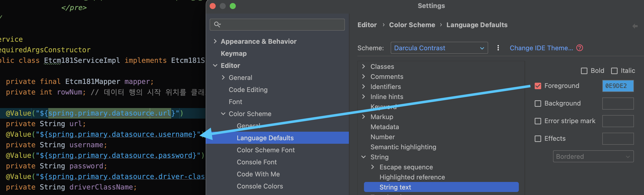Expand the Inline hints category
Screen dimensions: 644x195
pyautogui.click(x=363, y=96)
